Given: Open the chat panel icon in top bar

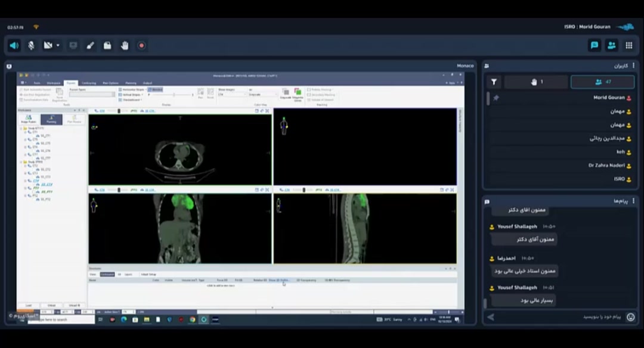Looking at the screenshot, I should [595, 45].
